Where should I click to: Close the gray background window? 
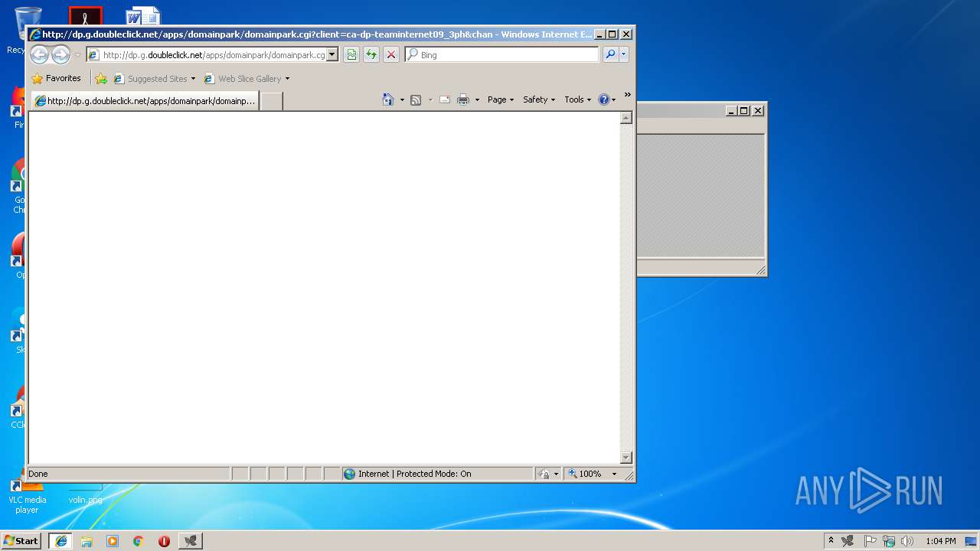758,110
